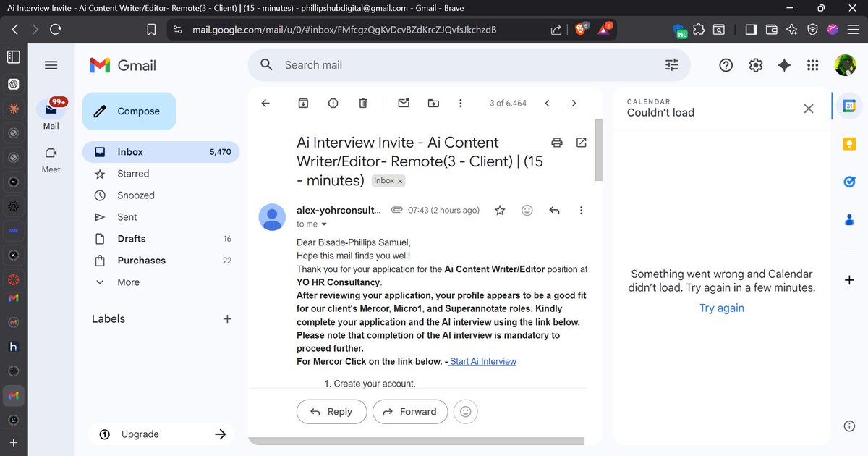Follow the 'Start Ai Interview' link
Image resolution: width=868 pixels, height=456 pixels.
482,361
